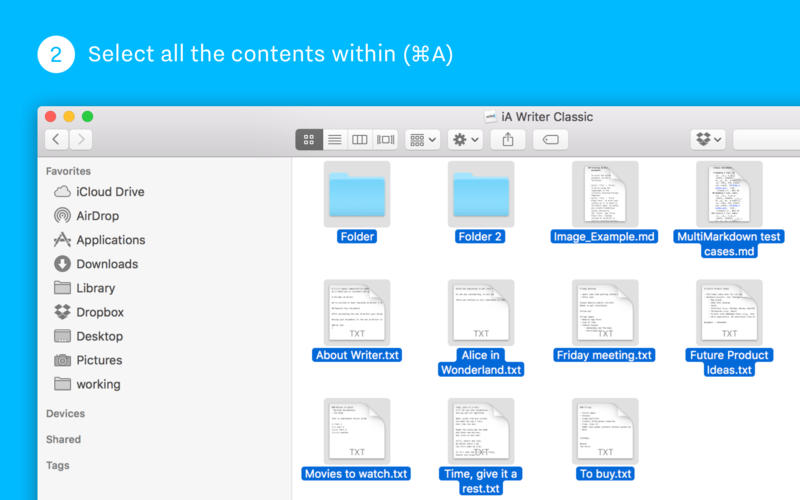Click the 'Movies to watch.txt' file name
This screenshot has height=500, width=800.
356,473
